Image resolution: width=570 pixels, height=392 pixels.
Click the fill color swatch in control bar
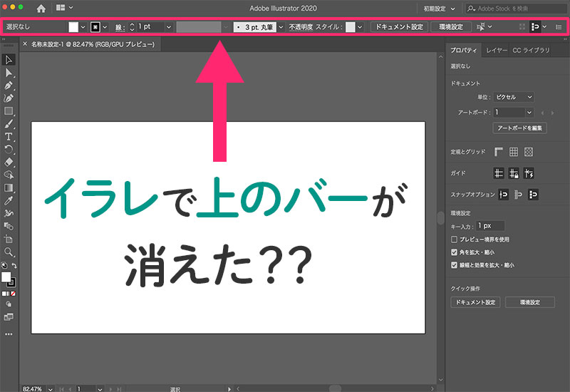click(x=73, y=27)
